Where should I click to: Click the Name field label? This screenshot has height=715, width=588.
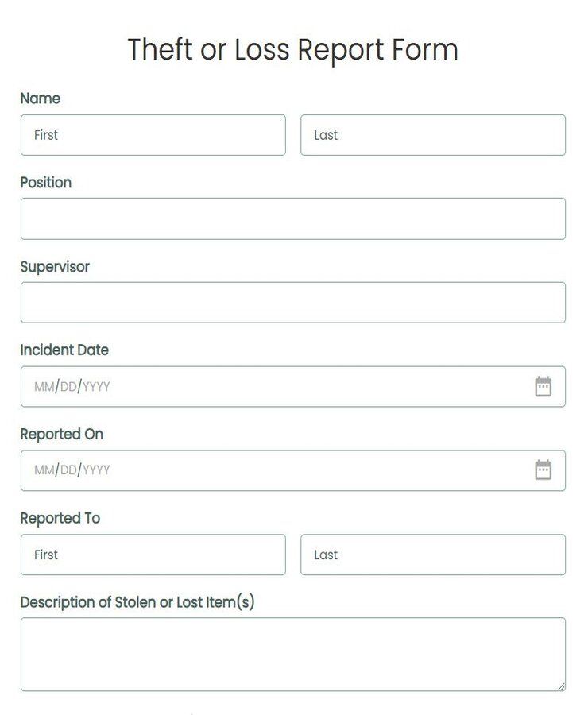click(x=38, y=99)
